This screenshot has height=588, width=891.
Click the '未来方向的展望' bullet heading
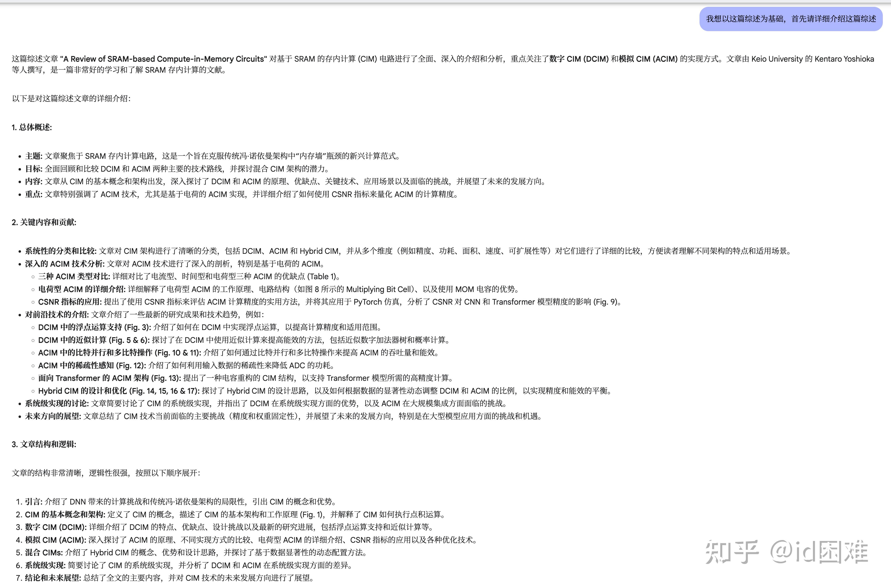pyautogui.click(x=53, y=416)
